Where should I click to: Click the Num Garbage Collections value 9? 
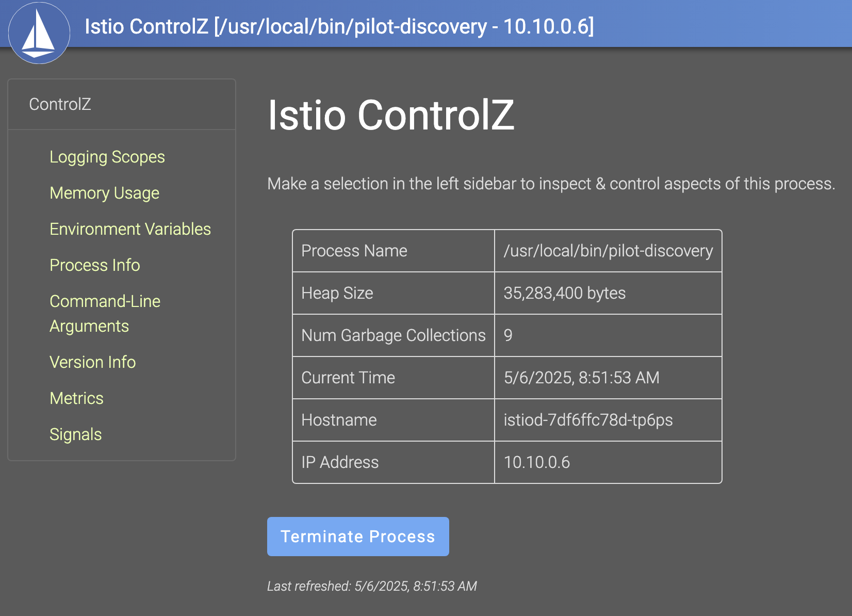click(x=508, y=335)
